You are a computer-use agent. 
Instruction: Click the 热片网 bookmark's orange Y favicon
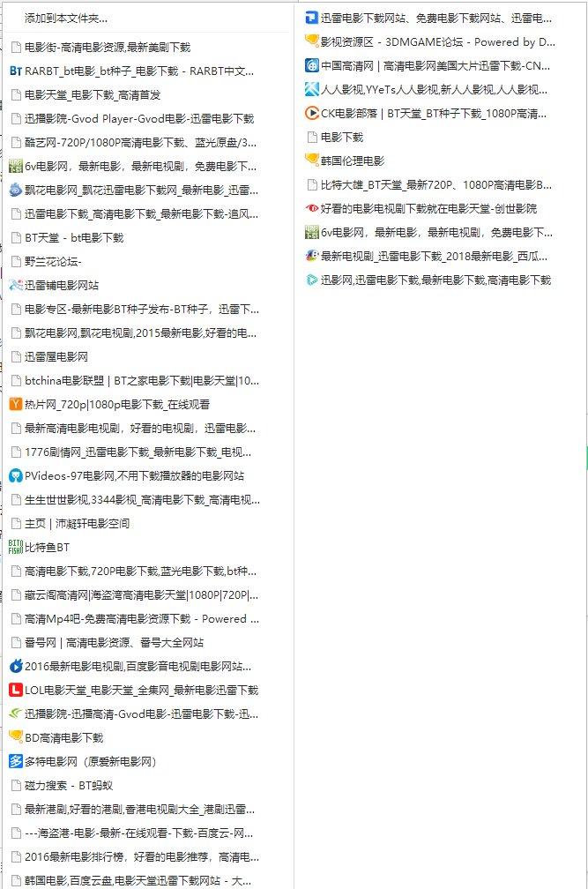[x=16, y=404]
